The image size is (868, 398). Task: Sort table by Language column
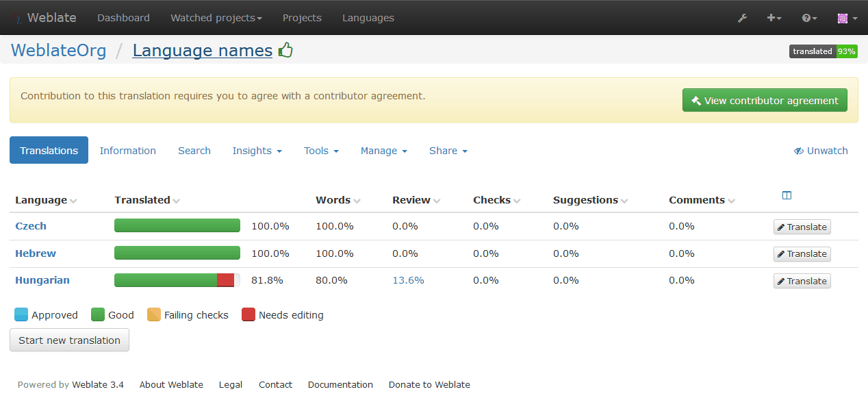coord(46,200)
